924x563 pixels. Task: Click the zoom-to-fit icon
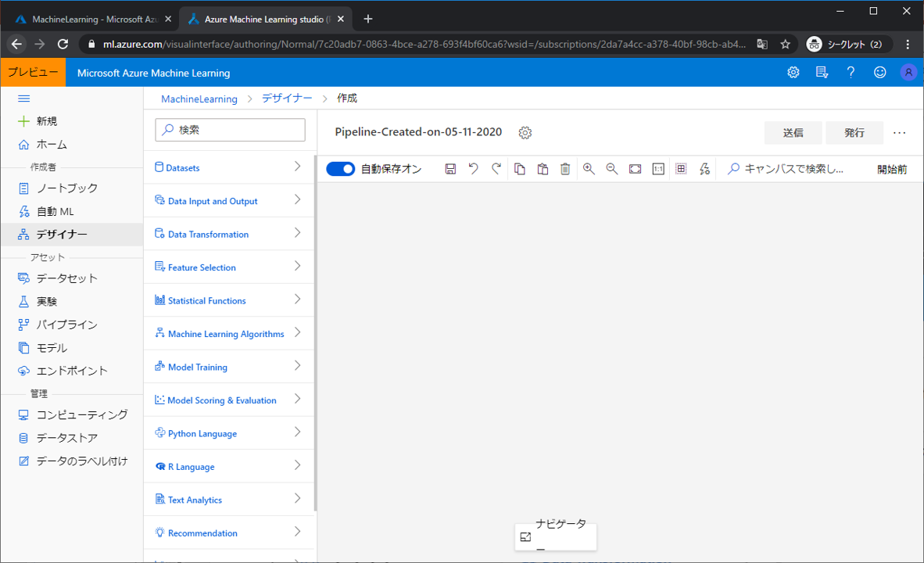[x=635, y=169]
